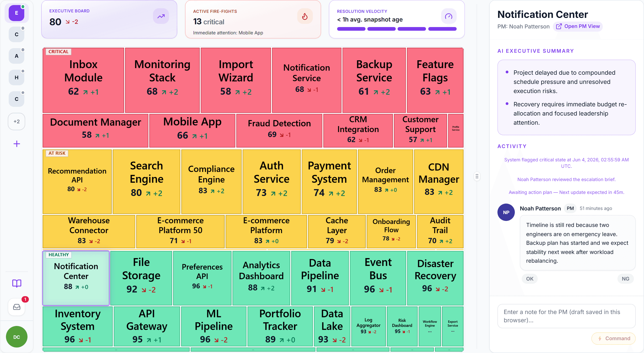The width and height of the screenshot is (644, 353).
Task: Click the DC user avatar
Action: click(16, 337)
